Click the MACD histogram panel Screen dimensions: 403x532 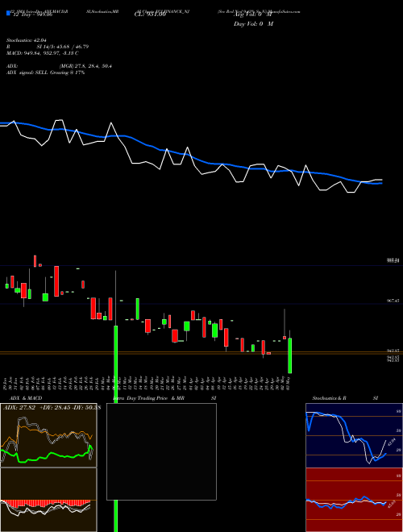pyautogui.click(x=48, y=500)
